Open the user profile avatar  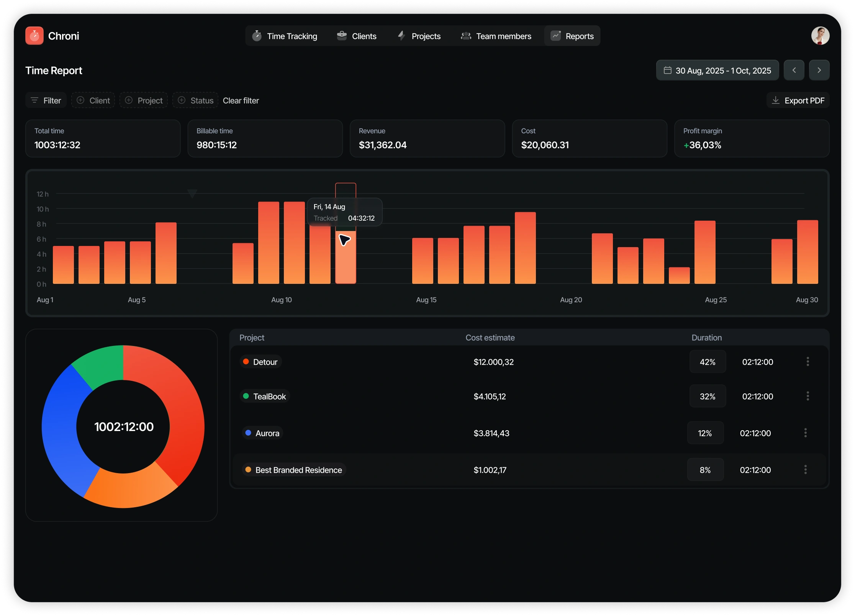[820, 36]
